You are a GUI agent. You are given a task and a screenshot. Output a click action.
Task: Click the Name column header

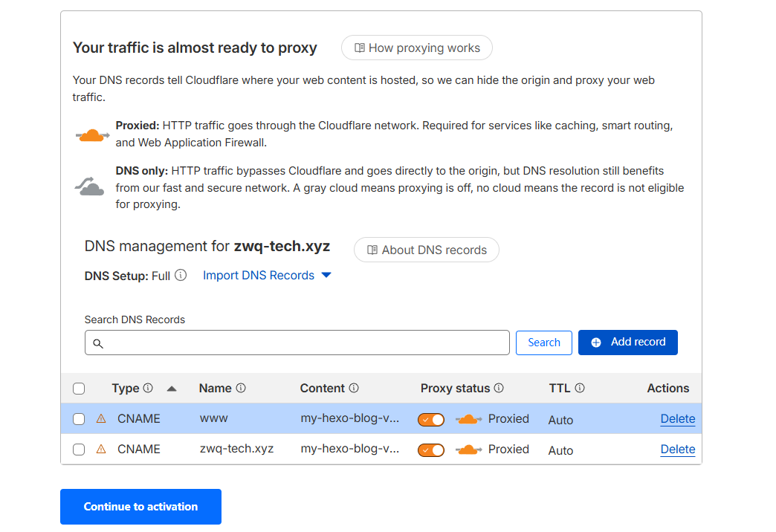216,388
